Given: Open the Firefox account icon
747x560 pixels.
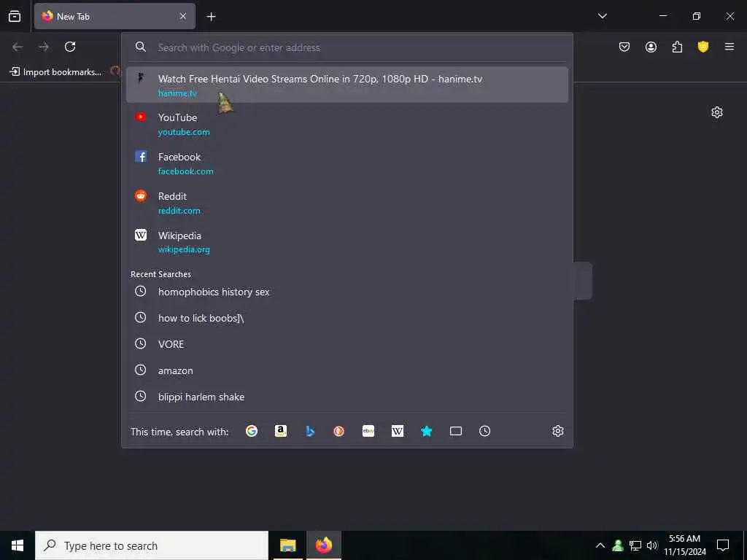Looking at the screenshot, I should [651, 47].
